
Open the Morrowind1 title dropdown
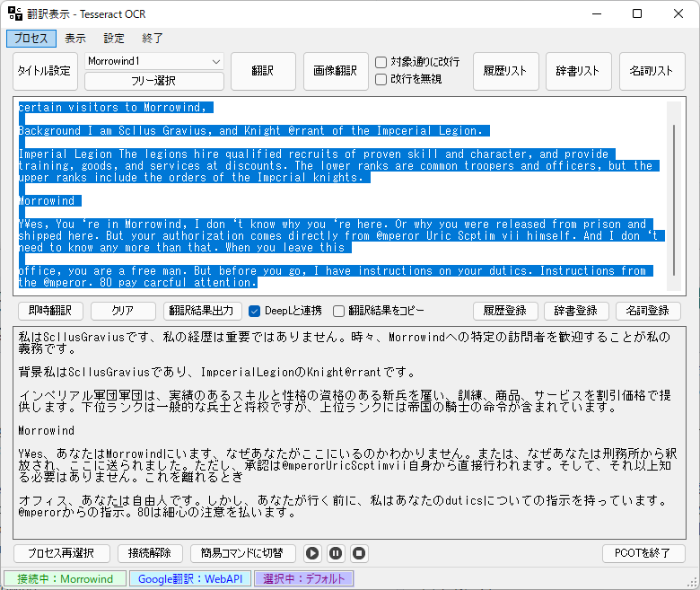(x=154, y=61)
